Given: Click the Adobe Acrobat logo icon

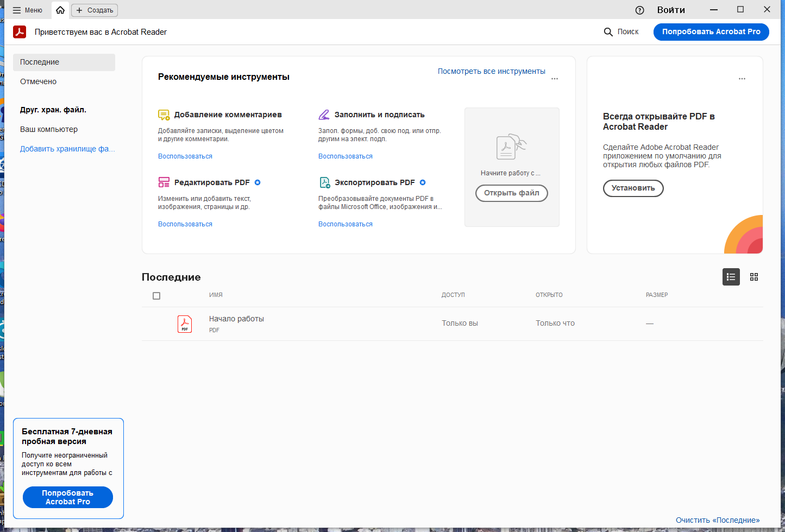Looking at the screenshot, I should coord(20,32).
